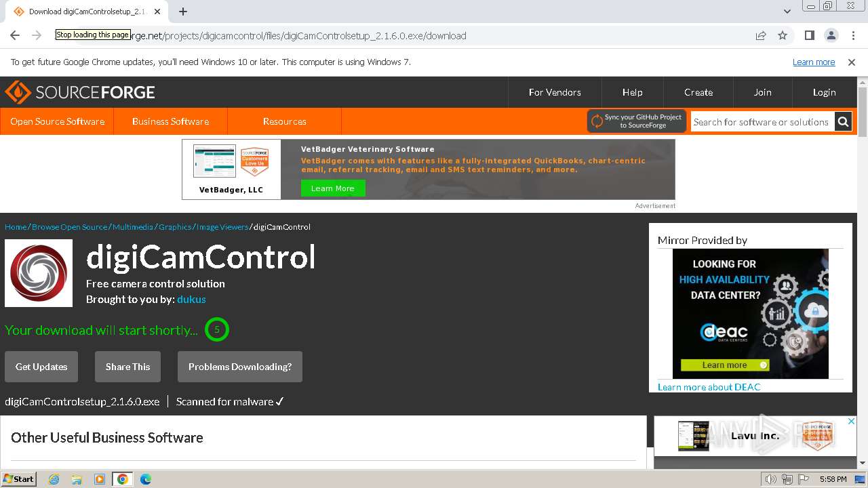Open the dukus author link
Image resolution: width=868 pixels, height=488 pixels.
coord(191,299)
